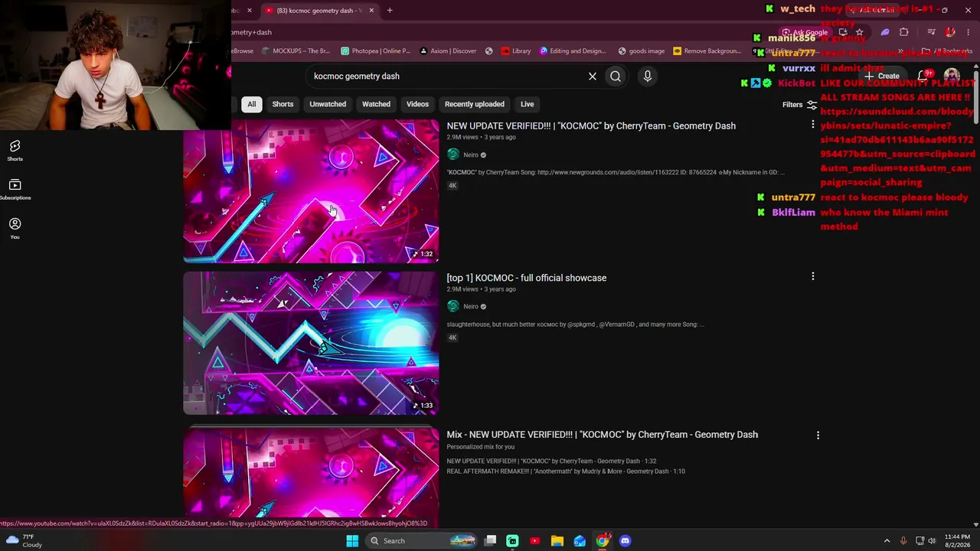Open the MOCKUPS – The Br... bookmark

click(296, 51)
